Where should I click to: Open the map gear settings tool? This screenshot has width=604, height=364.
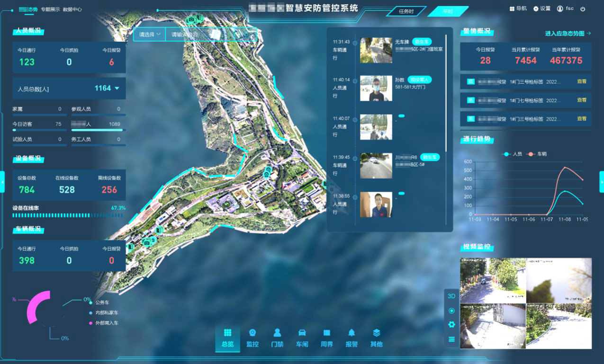point(451,324)
